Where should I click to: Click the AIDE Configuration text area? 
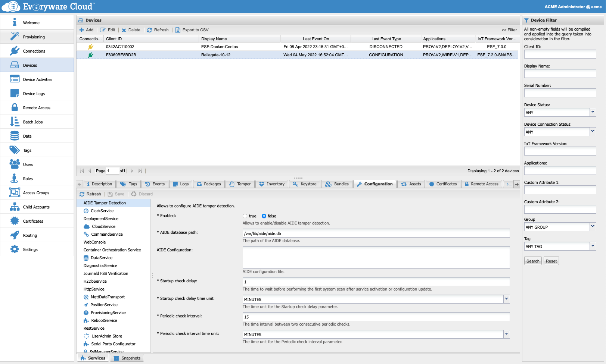376,257
